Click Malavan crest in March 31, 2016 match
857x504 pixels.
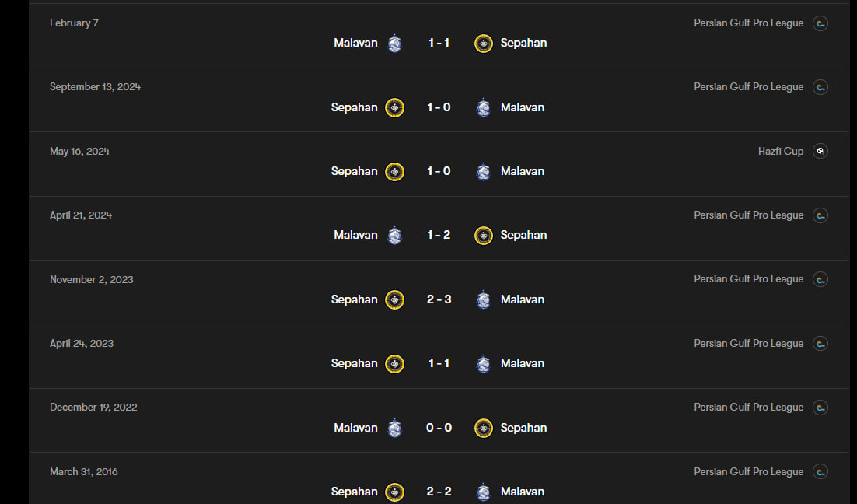pyautogui.click(x=484, y=492)
